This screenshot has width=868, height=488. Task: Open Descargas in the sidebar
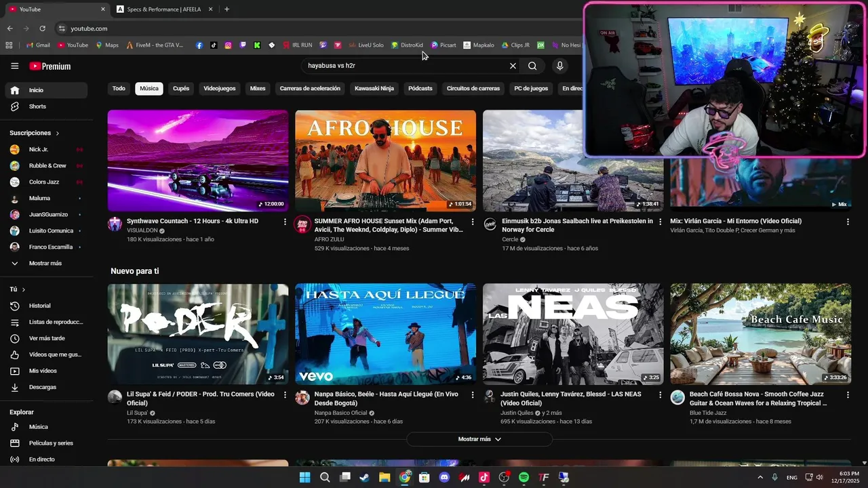click(x=46, y=387)
